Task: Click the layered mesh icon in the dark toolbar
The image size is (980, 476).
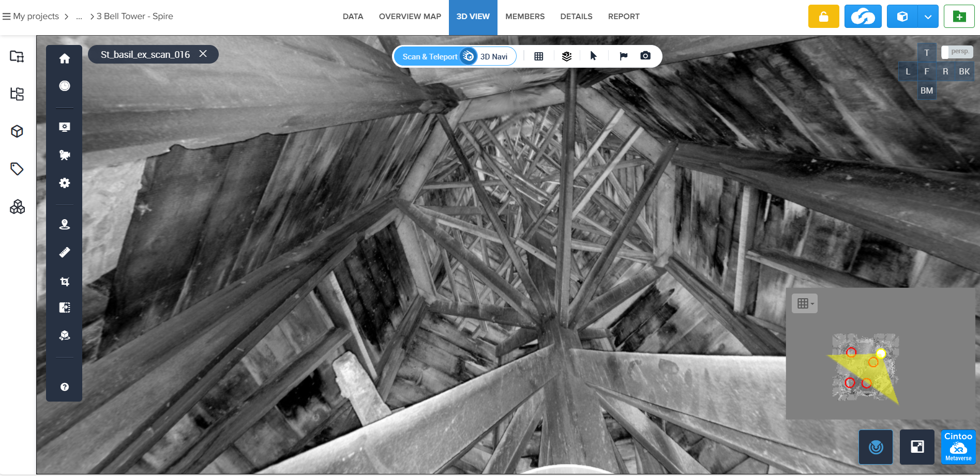Action: coord(65,335)
